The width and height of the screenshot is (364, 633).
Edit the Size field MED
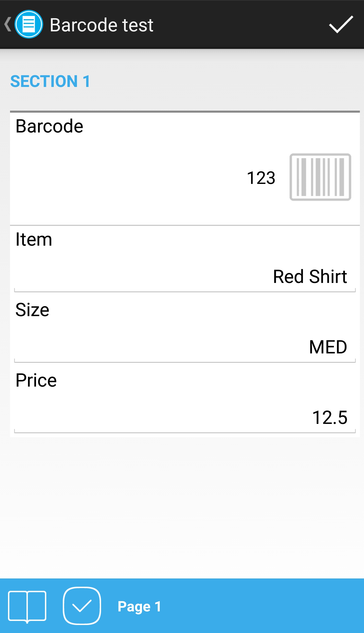pos(328,347)
